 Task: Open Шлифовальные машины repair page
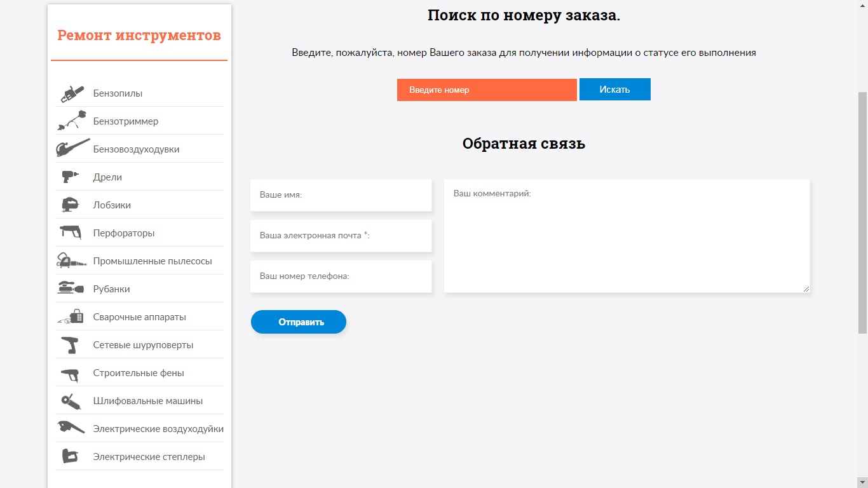click(147, 401)
